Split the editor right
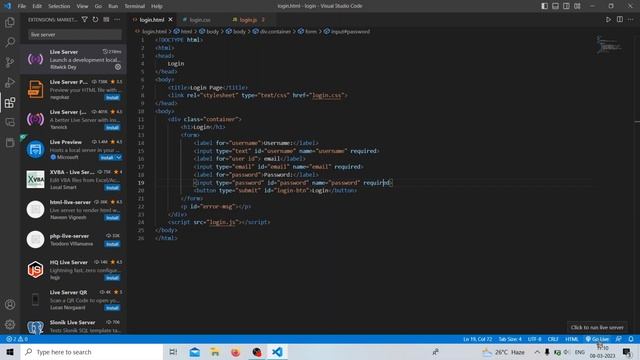The height and width of the screenshot is (360, 640). click(620, 19)
